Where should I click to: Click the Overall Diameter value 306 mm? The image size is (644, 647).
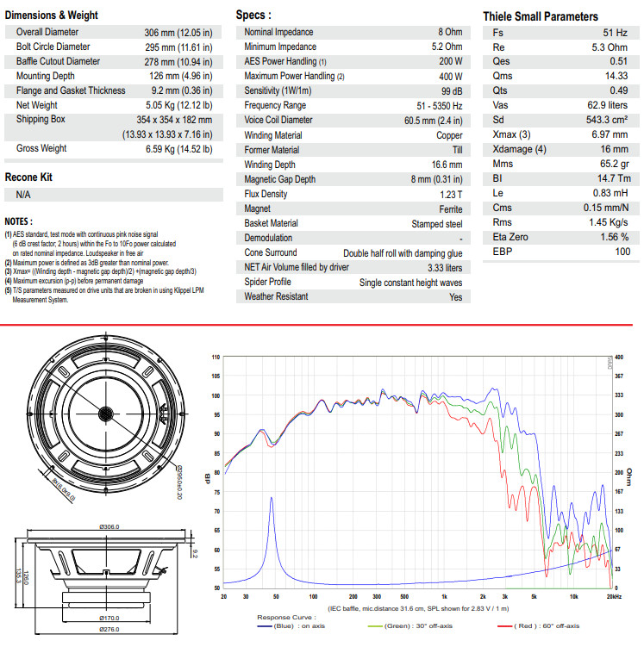(178, 33)
